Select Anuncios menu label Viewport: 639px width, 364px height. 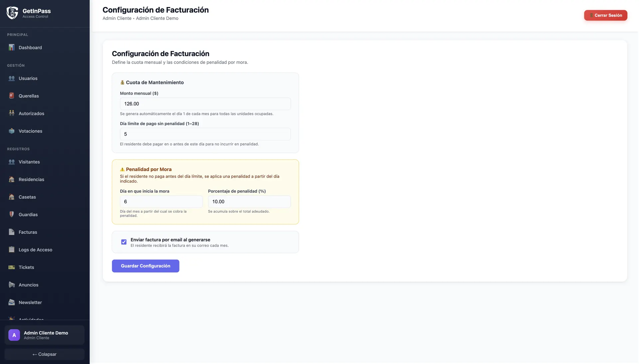[28, 285]
